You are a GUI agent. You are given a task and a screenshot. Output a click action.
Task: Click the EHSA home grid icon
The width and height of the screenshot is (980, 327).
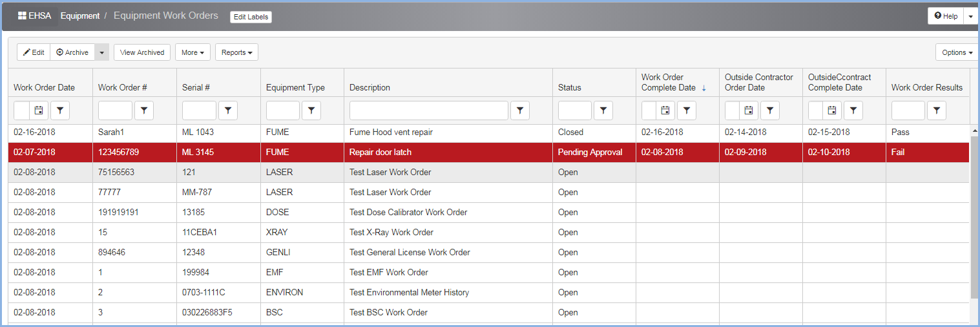pyautogui.click(x=22, y=16)
